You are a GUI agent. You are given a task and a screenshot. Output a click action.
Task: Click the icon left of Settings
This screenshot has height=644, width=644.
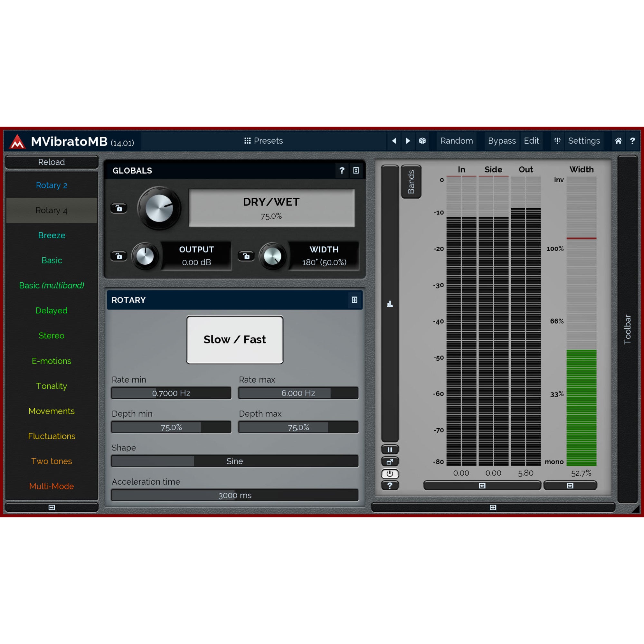coord(557,141)
